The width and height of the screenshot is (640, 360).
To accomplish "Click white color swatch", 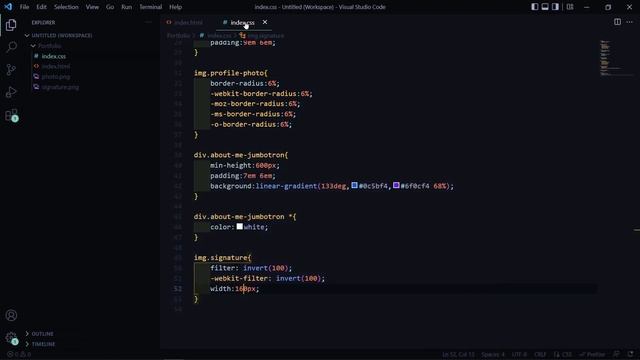I will click(240, 227).
